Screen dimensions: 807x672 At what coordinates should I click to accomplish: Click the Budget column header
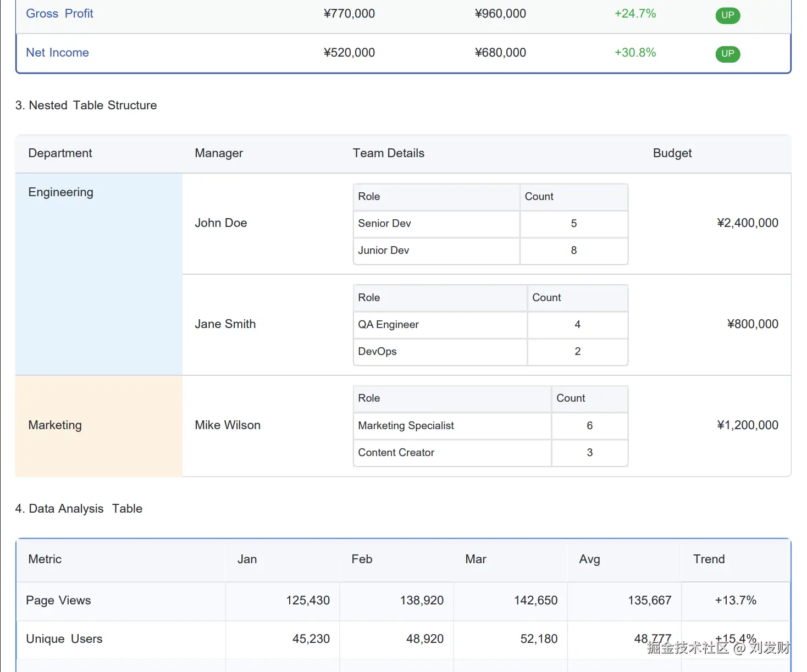(x=672, y=153)
